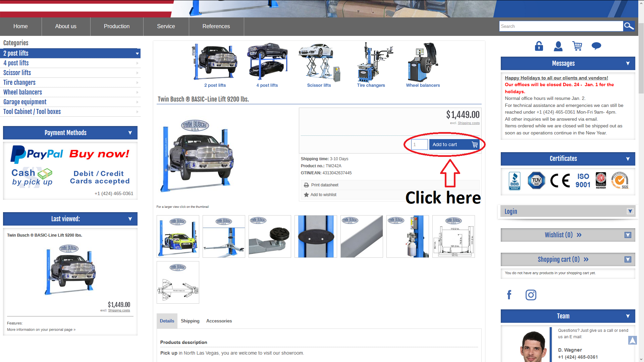Image resolution: width=644 pixels, height=362 pixels.
Task: Open the Production menu item
Action: [x=117, y=26]
